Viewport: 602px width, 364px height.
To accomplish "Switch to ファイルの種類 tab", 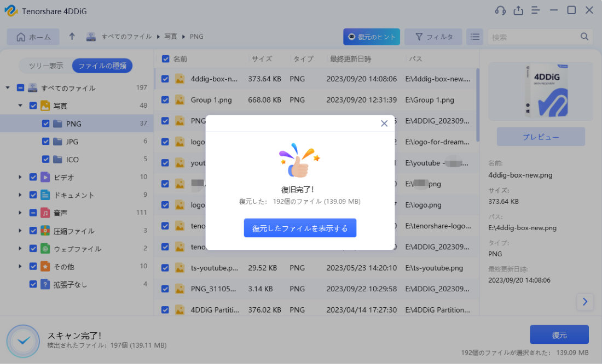I will tap(102, 66).
